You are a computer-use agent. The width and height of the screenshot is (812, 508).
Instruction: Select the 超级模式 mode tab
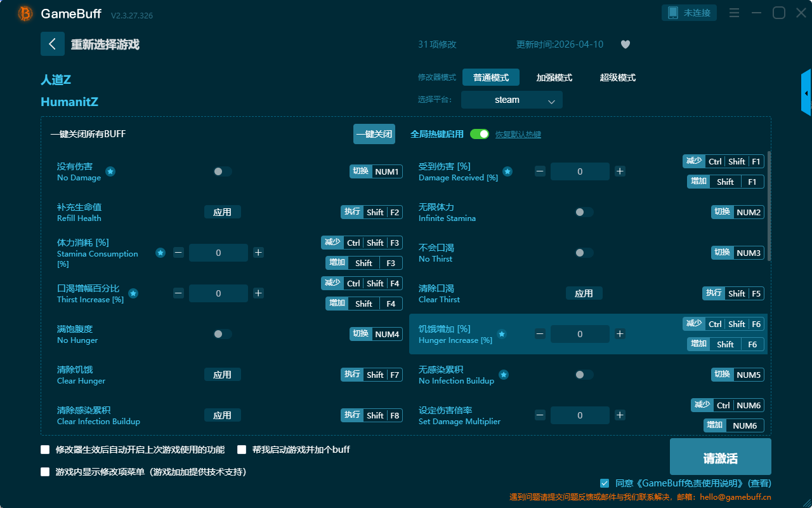point(617,77)
